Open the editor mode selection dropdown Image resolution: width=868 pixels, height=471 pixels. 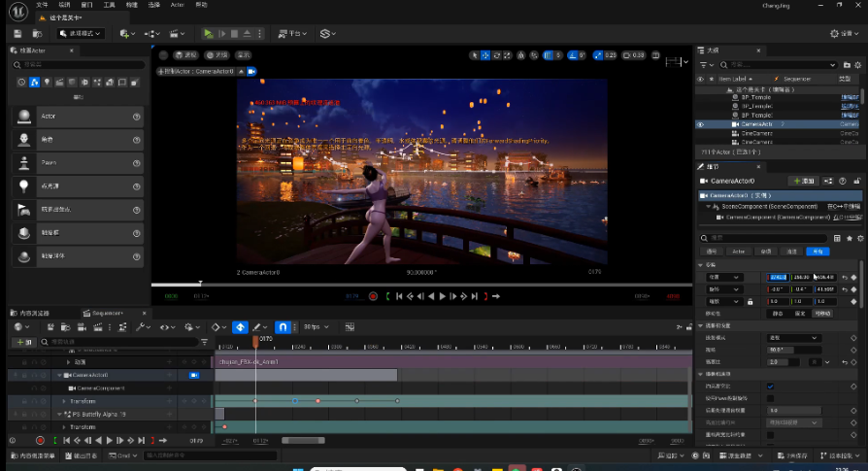tap(81, 34)
